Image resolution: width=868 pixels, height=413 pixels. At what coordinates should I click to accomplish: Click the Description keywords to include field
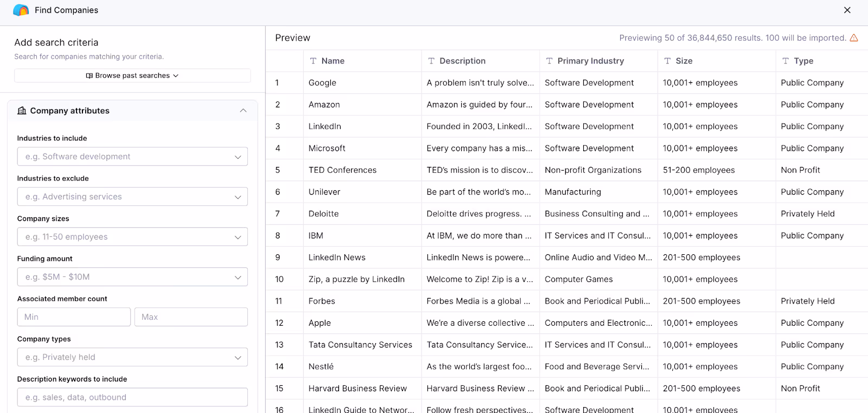pos(132,397)
